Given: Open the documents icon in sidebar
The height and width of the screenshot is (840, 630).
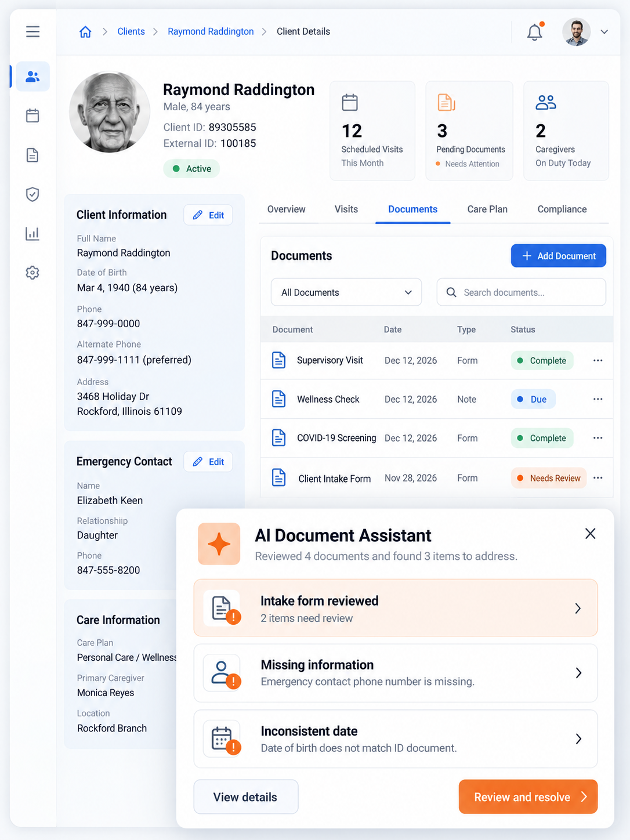Looking at the screenshot, I should [32, 155].
